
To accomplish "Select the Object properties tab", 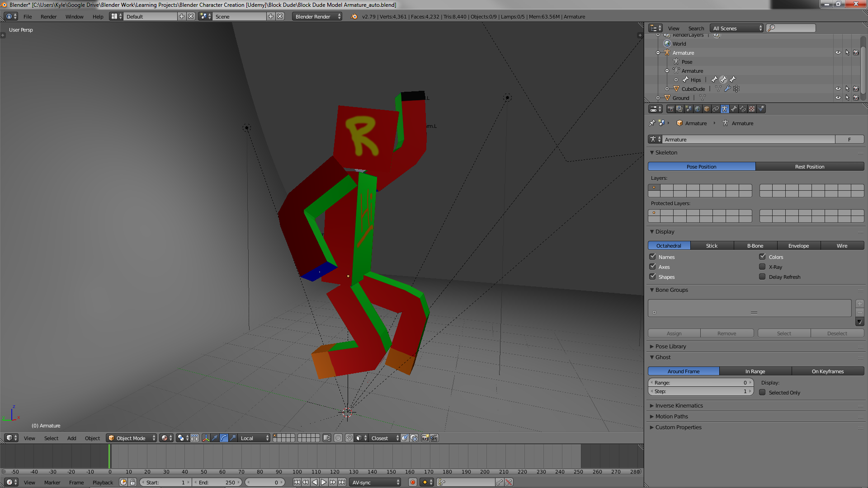I will (x=706, y=109).
